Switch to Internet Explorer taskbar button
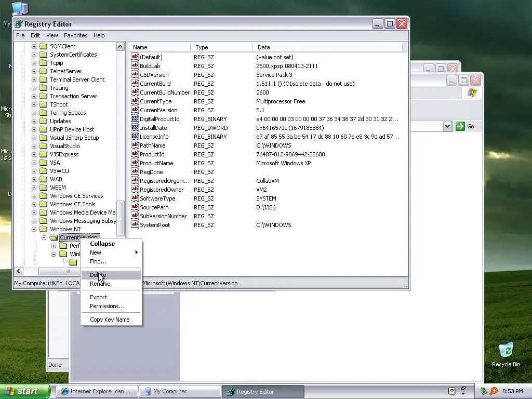532x399 pixels. click(x=96, y=391)
